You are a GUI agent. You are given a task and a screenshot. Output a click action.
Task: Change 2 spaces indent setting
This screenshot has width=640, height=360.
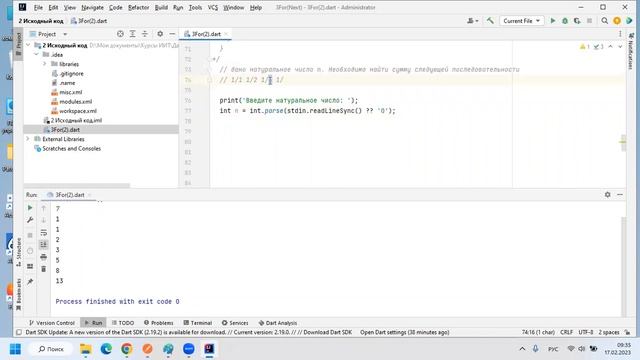(609, 332)
